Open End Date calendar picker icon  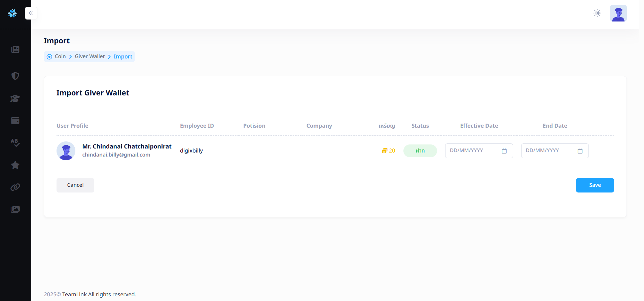(580, 151)
